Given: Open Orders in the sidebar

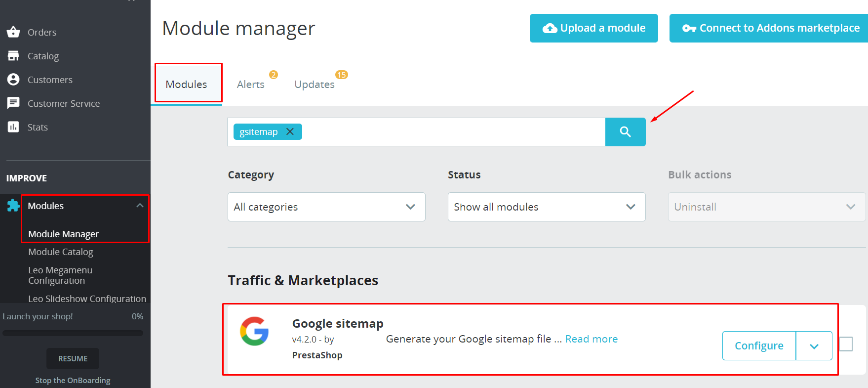Looking at the screenshot, I should coord(42,32).
